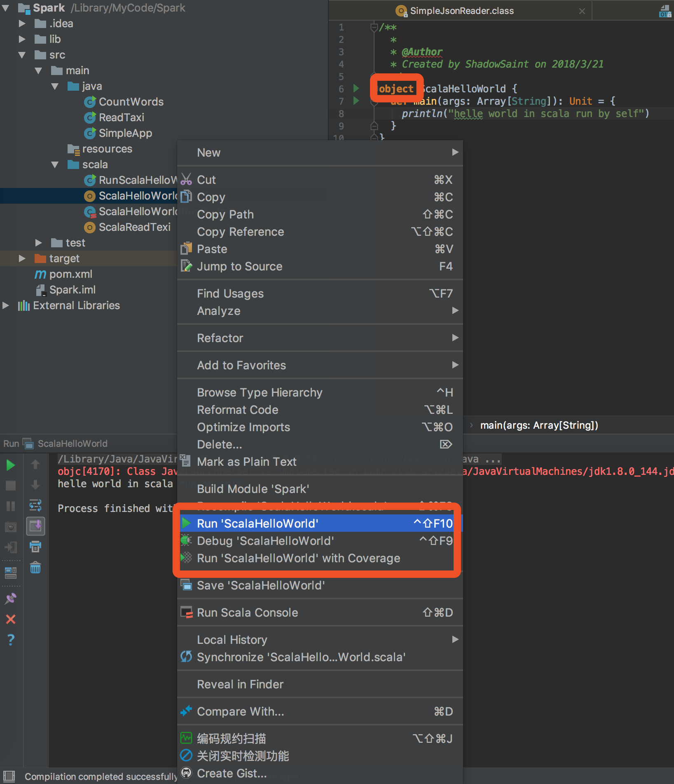674x784 pixels.
Task: Select pom.xml file in project tree
Action: click(x=71, y=274)
